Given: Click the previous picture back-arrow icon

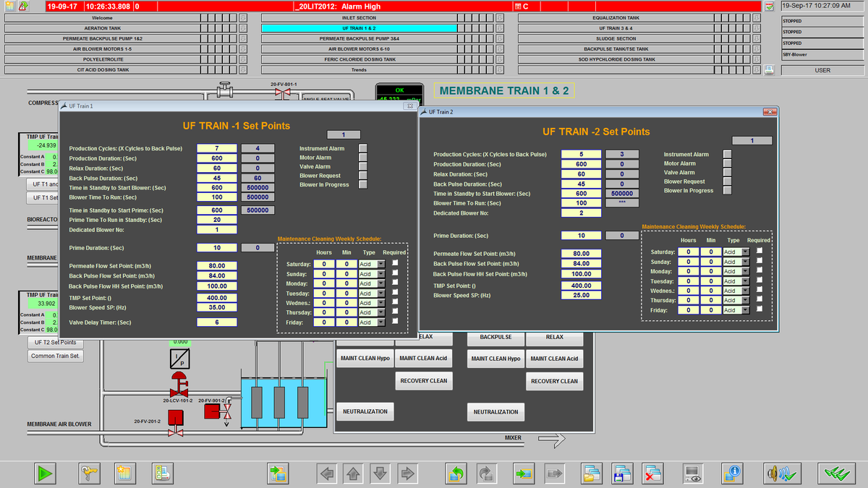Looking at the screenshot, I should point(456,474).
